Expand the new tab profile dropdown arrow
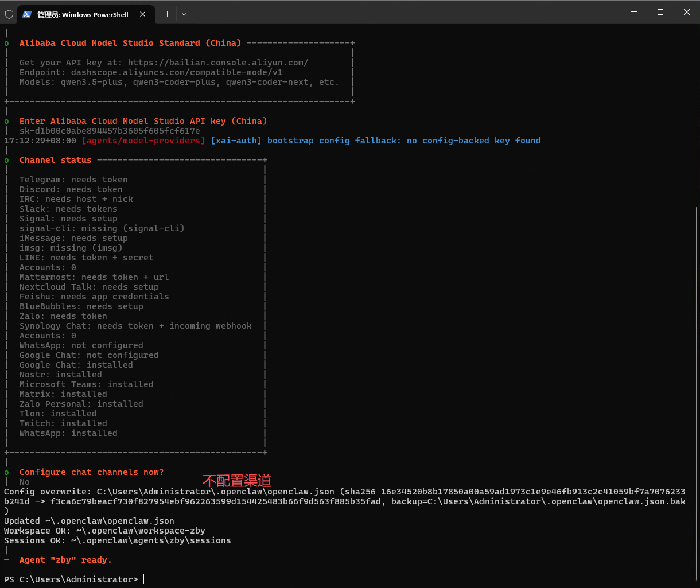 (184, 14)
